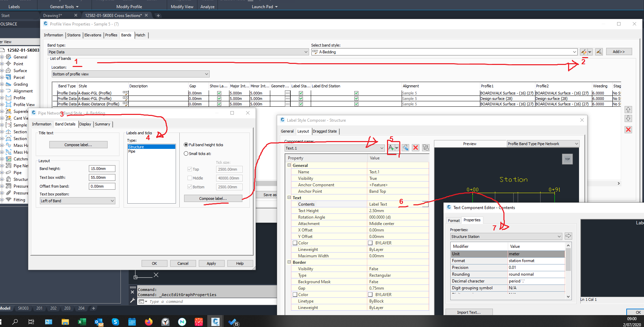Delete the Text.1 component using red X icon
644x327 pixels.
click(415, 148)
